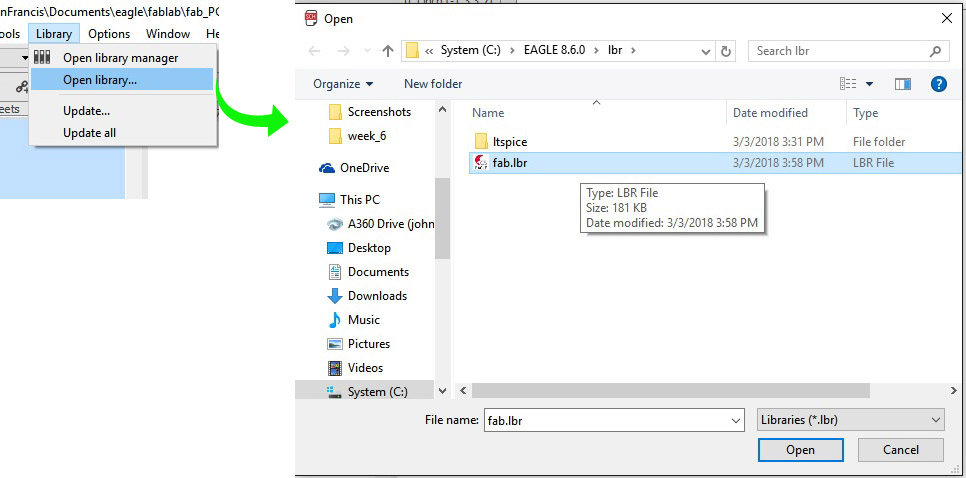Click the back arrow in Open dialog
The width and height of the screenshot is (966, 478).
pos(314,51)
